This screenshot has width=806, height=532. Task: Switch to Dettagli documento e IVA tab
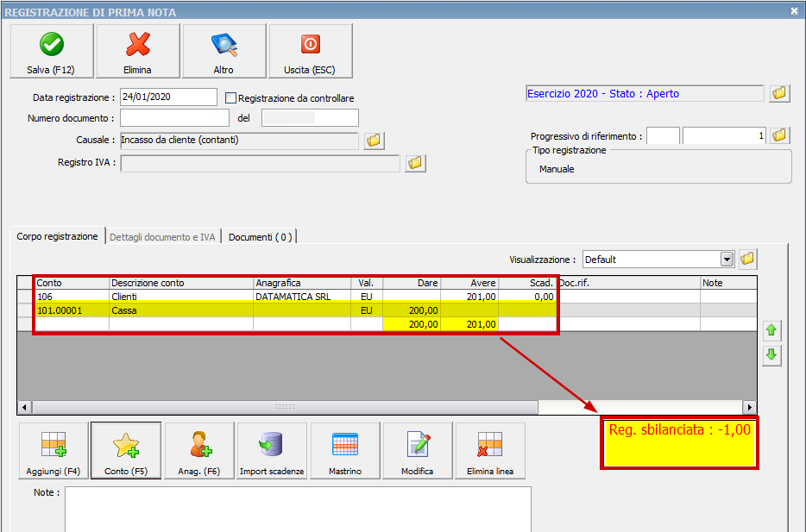(162, 237)
